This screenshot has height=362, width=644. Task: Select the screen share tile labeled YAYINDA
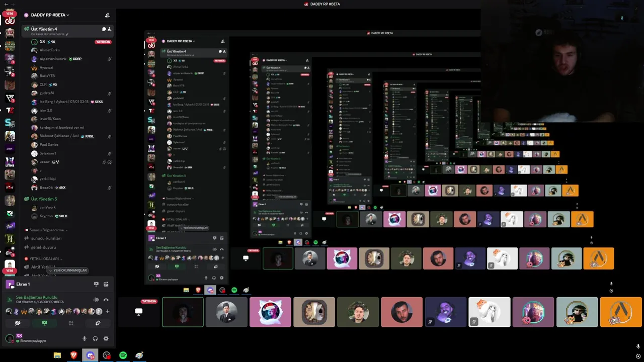coord(139,312)
